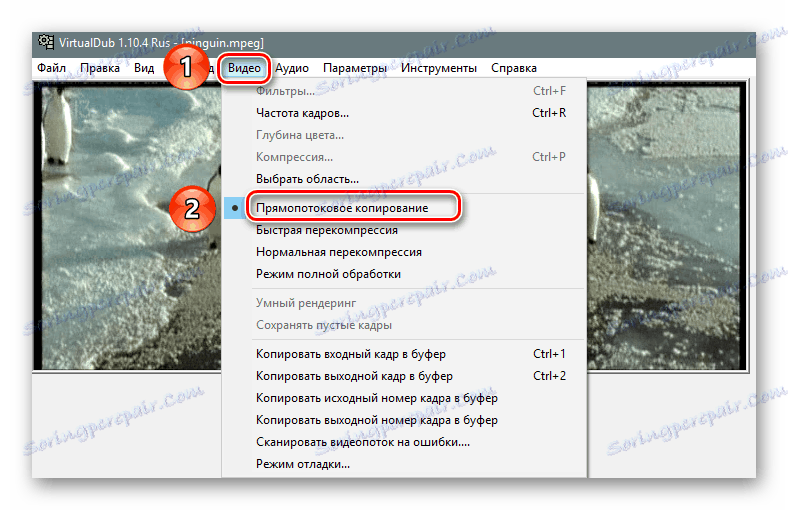The height and width of the screenshot is (510, 788).
Task: Click Копировать выходной номер кадра в буфер
Action: click(404, 421)
